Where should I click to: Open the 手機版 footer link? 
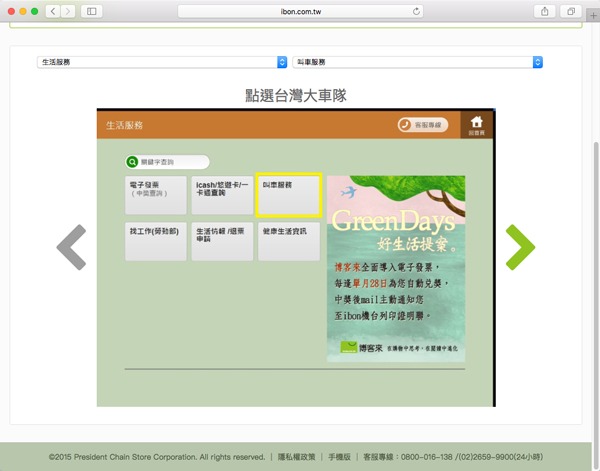click(339, 457)
